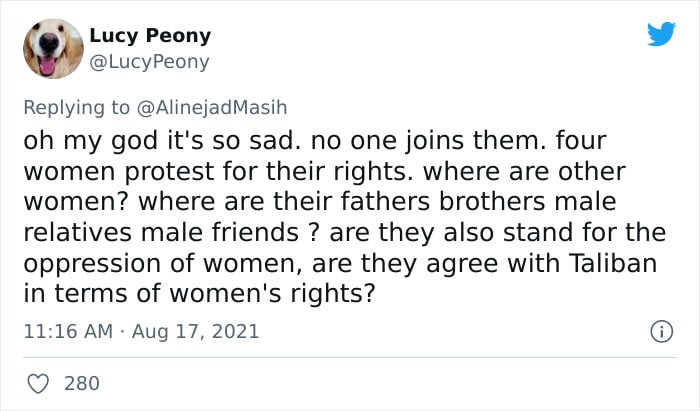700x411 pixels.
Task: View the 280 likes count
Action: pyautogui.click(x=82, y=384)
